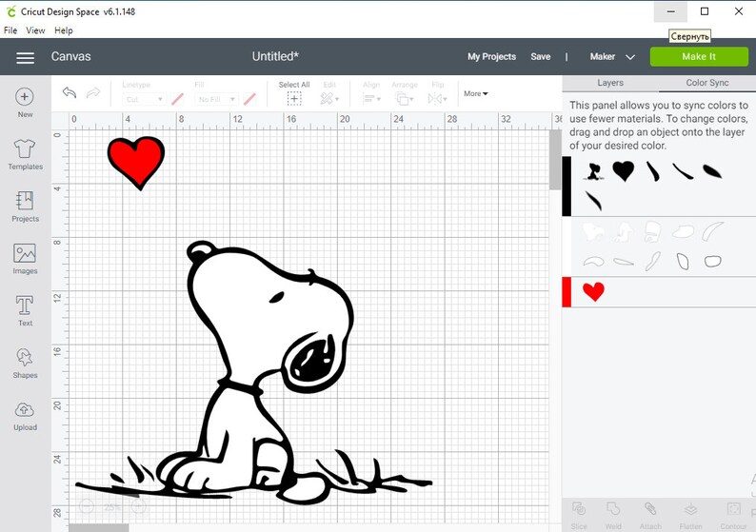Click the vertical canvas scrollbar

(555, 160)
